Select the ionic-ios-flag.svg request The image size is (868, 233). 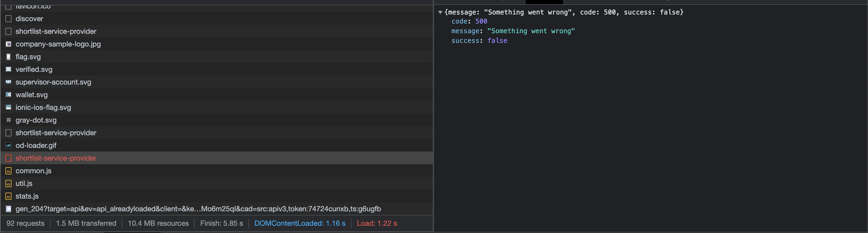pyautogui.click(x=43, y=107)
